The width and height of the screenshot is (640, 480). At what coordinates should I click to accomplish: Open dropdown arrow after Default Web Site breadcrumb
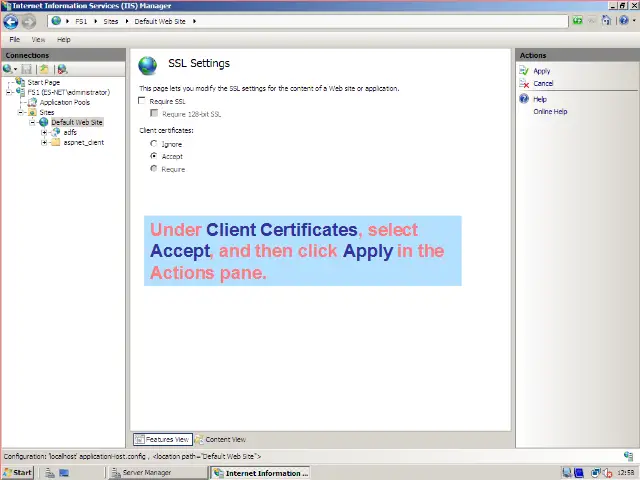click(194, 21)
